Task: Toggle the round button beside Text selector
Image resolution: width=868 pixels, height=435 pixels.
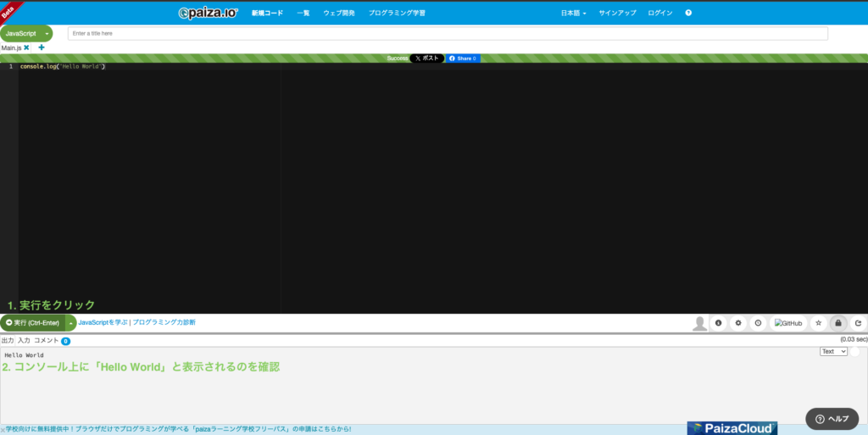Action: 854,351
